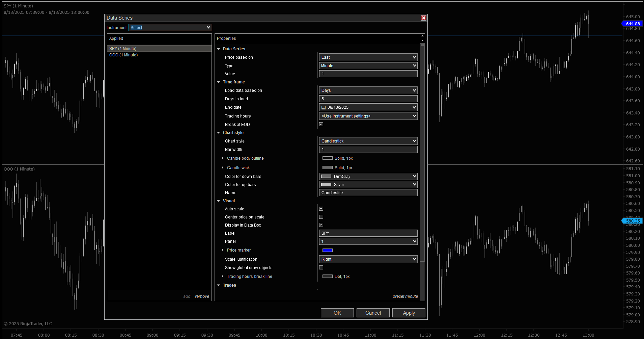Enable Center price on scale
The height and width of the screenshot is (339, 644).
pos(321,217)
